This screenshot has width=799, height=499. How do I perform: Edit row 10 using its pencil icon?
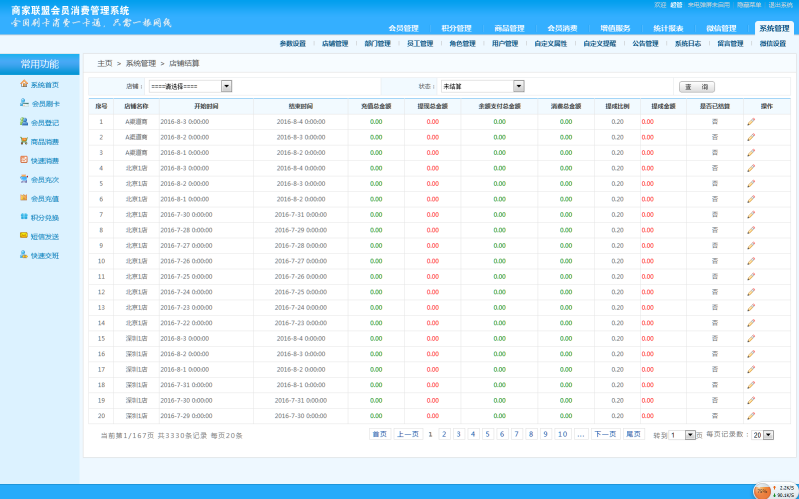pyautogui.click(x=750, y=261)
